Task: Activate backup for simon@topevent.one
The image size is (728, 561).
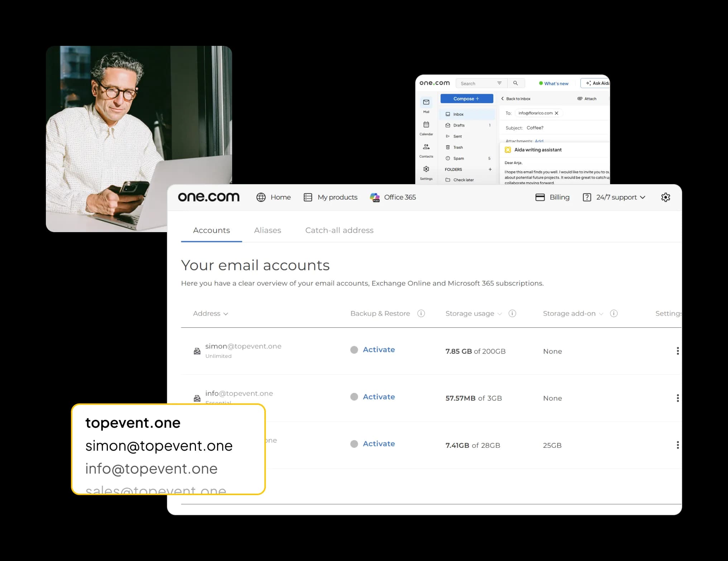Action: pos(379,350)
